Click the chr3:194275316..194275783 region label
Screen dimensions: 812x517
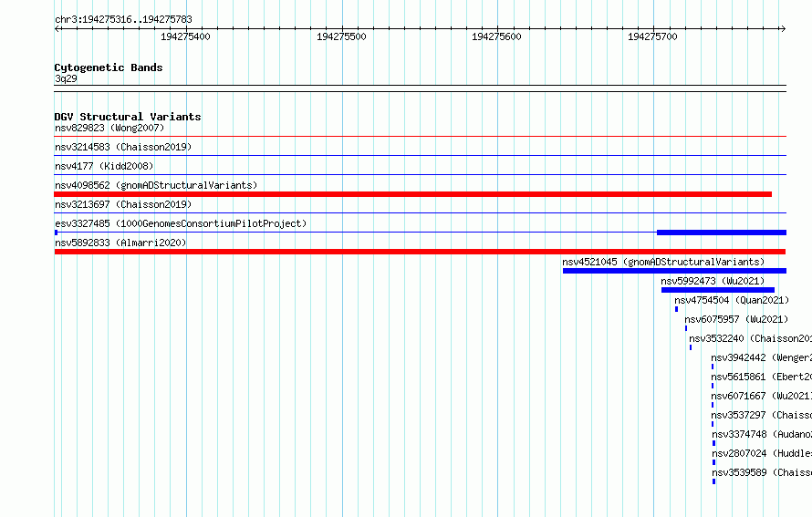pyautogui.click(x=123, y=19)
